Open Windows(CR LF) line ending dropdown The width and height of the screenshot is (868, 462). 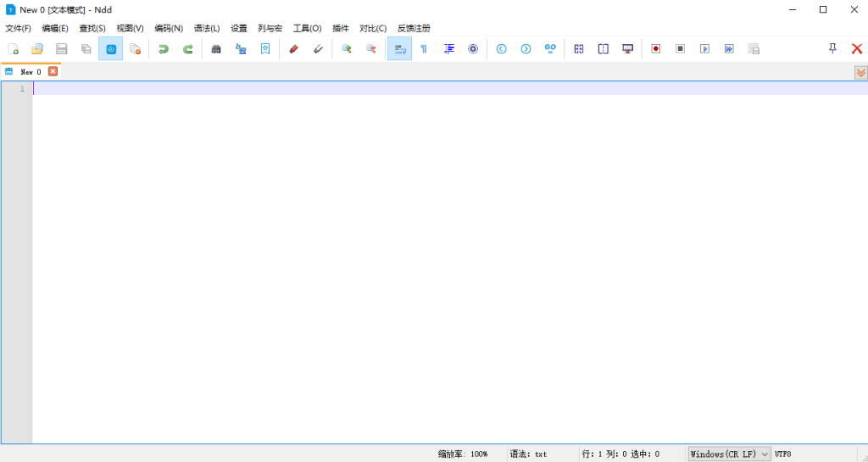click(x=730, y=454)
